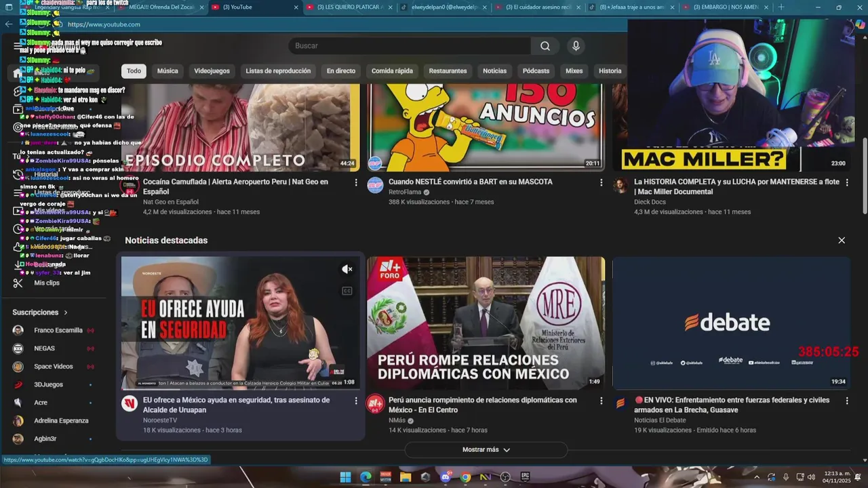The width and height of the screenshot is (868, 488).
Task: Open Cocaína Camuflada Alerta Aeropuerto video title
Action: pos(235,187)
